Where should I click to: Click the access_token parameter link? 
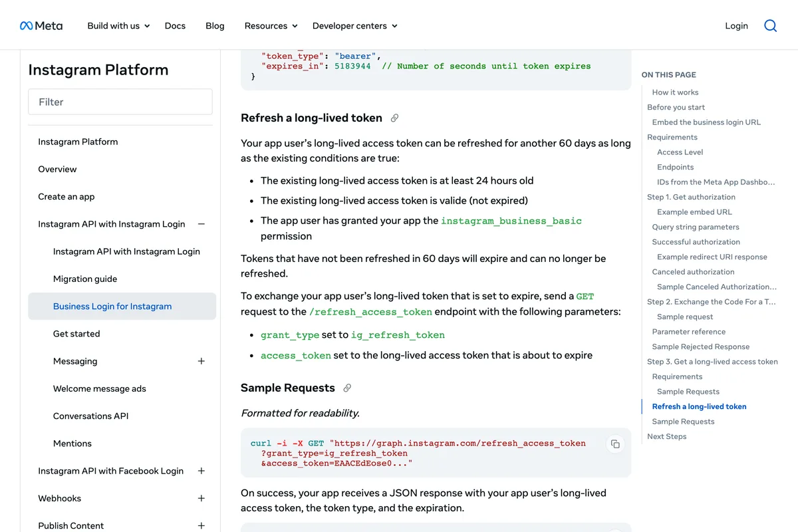296,356
